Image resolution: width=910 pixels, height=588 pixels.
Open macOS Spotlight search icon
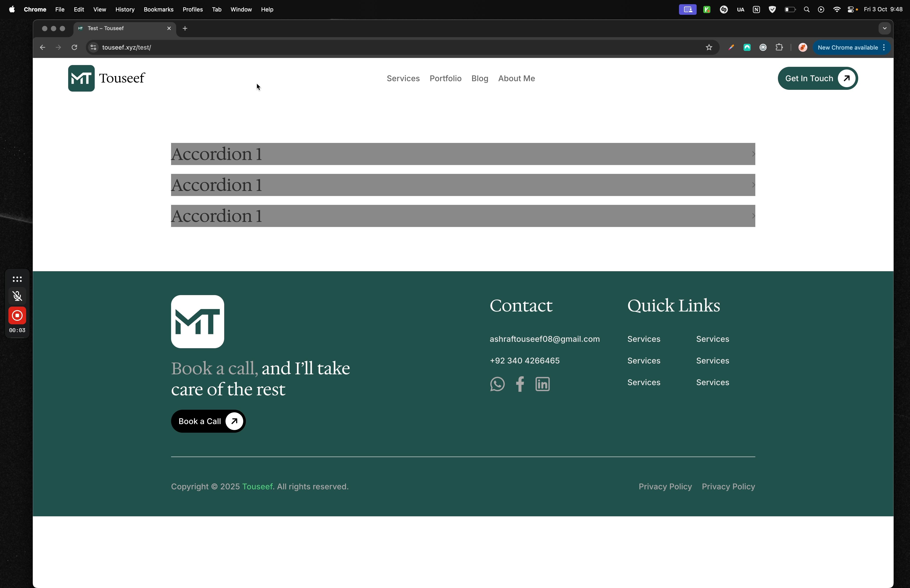point(806,9)
